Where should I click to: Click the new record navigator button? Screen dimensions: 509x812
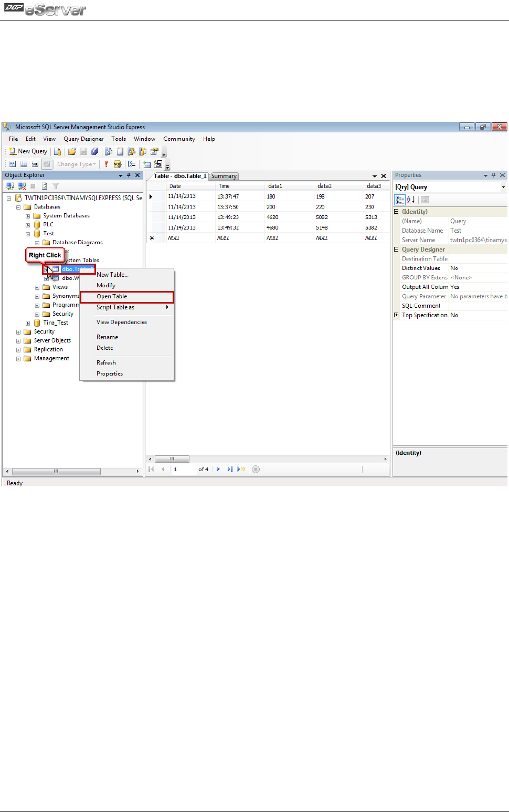pyautogui.click(x=241, y=470)
